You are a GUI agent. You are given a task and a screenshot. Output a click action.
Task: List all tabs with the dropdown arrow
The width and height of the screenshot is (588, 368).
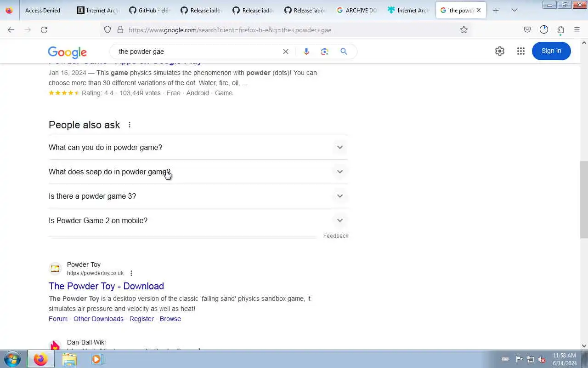pos(514,10)
